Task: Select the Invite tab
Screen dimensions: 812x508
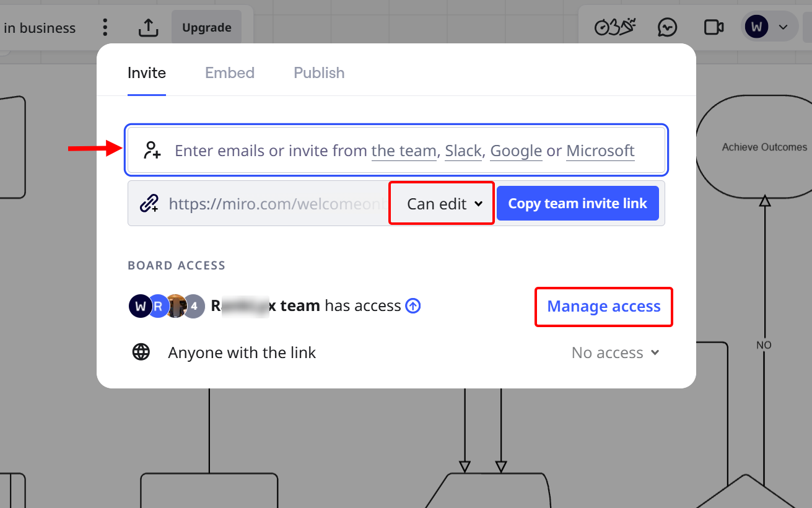Action: (x=146, y=72)
